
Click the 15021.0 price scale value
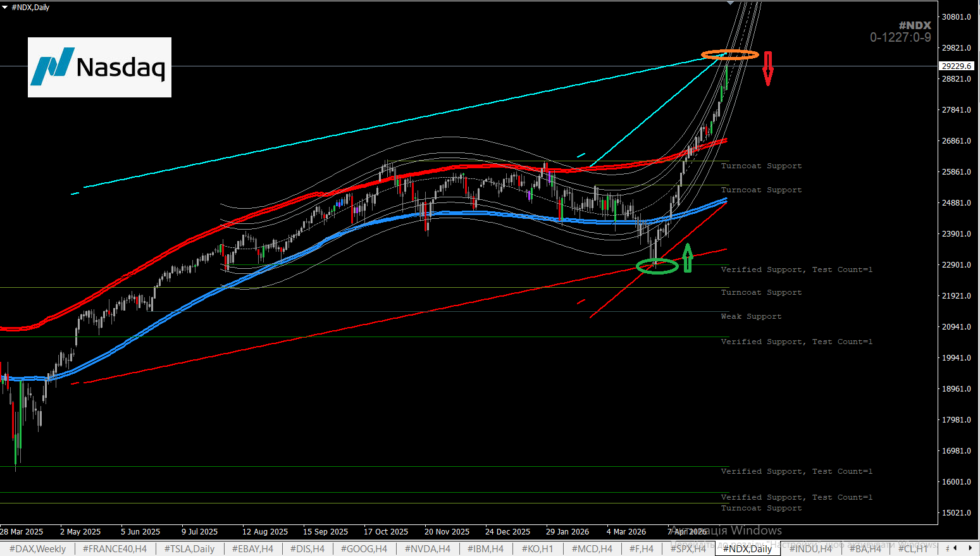pos(956,513)
